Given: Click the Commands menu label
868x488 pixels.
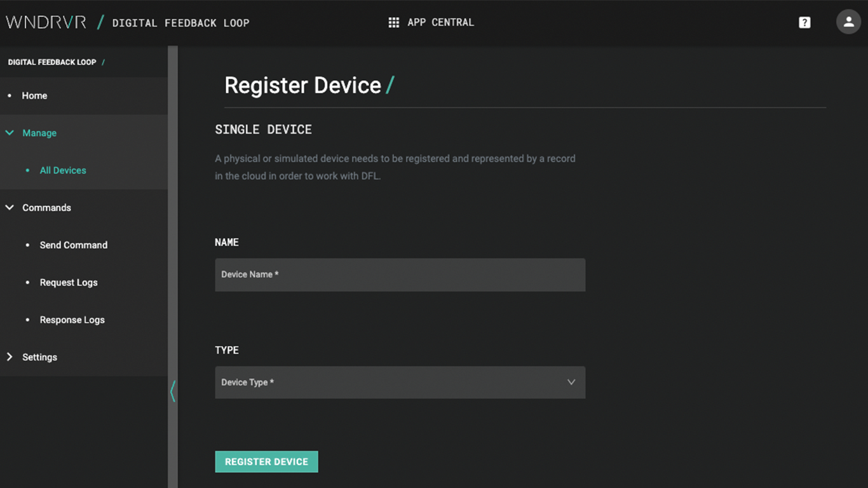Looking at the screenshot, I should (x=46, y=208).
